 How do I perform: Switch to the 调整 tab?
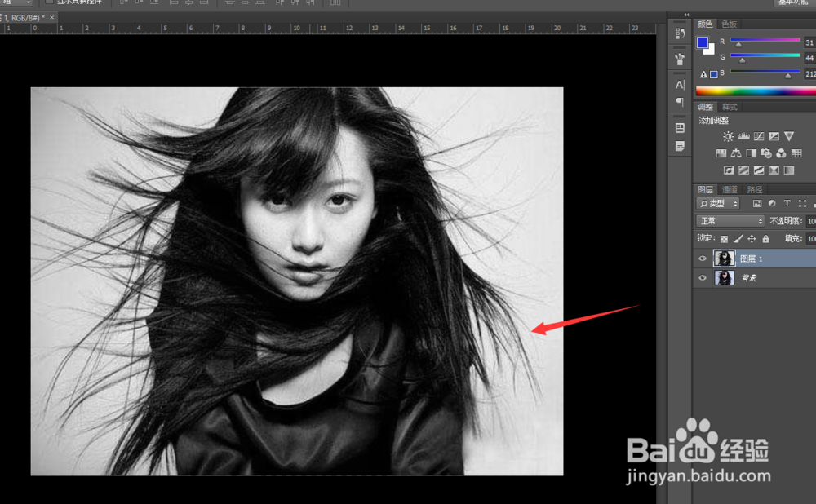pyautogui.click(x=705, y=107)
